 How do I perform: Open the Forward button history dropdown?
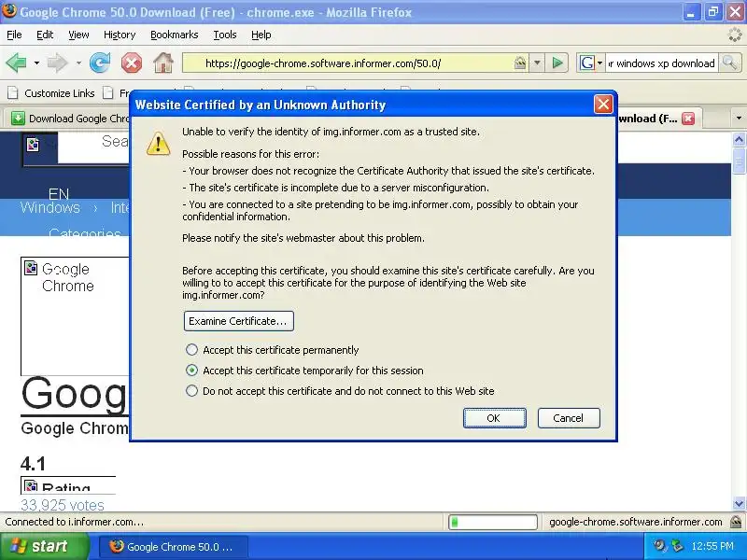tap(78, 63)
